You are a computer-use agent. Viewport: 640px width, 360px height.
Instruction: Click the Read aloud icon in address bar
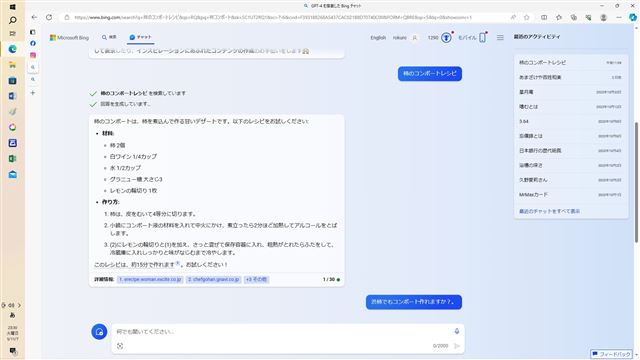513,17
